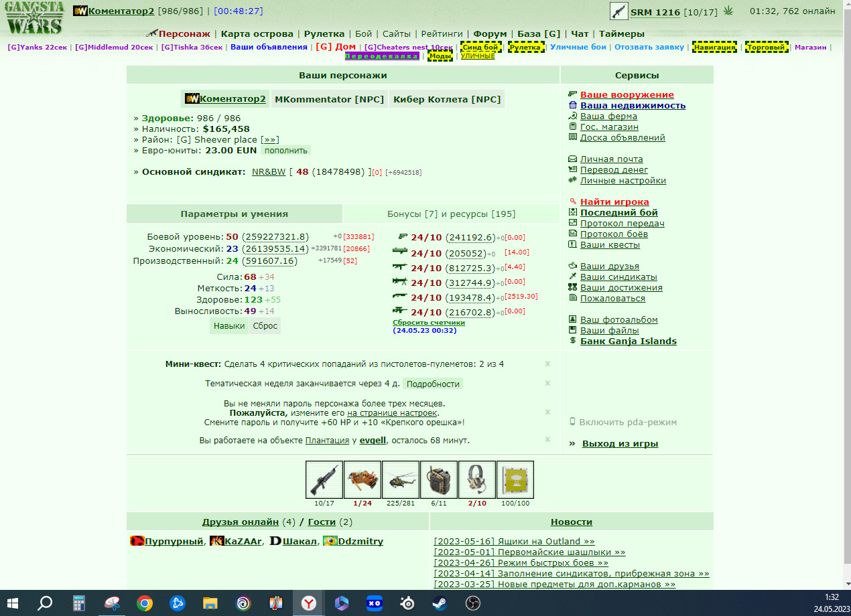Screen dimensions: 851x616
Task: Open the Новости header link
Action: [572, 522]
